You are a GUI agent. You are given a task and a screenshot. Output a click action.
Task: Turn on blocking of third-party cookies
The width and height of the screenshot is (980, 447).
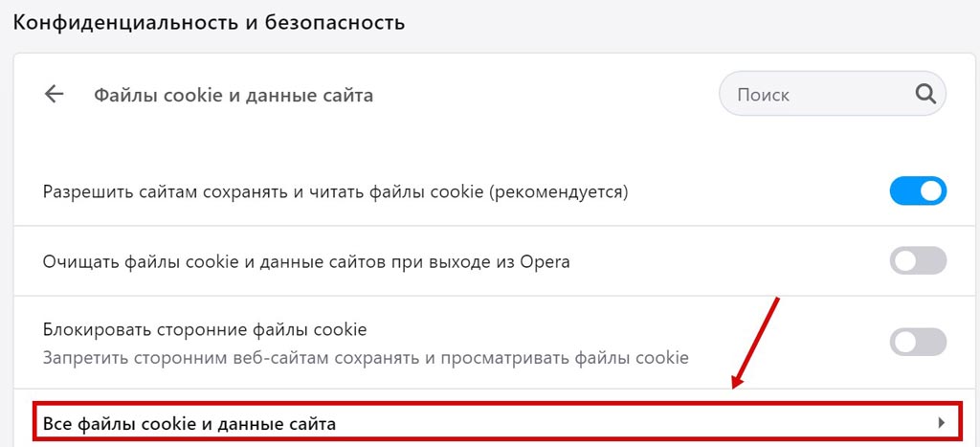[x=918, y=342]
